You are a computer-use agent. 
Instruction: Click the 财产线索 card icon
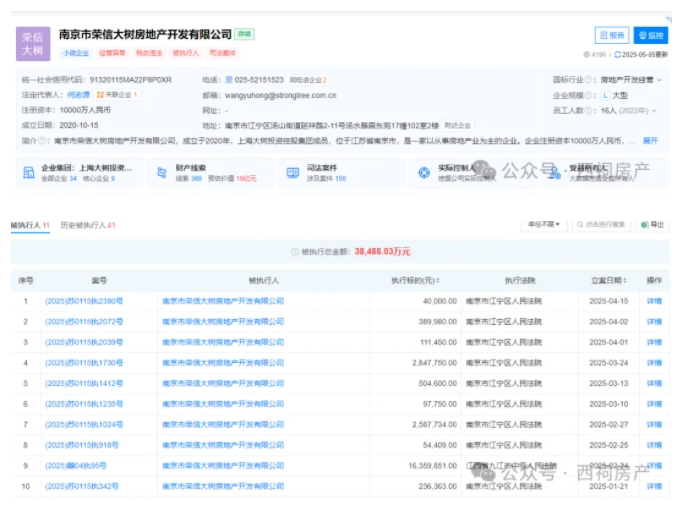pyautogui.click(x=160, y=173)
